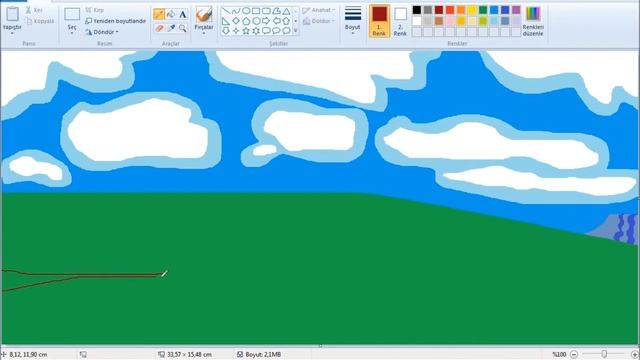Pick the rectangle shape
The image size is (640, 360).
pyautogui.click(x=256, y=11)
